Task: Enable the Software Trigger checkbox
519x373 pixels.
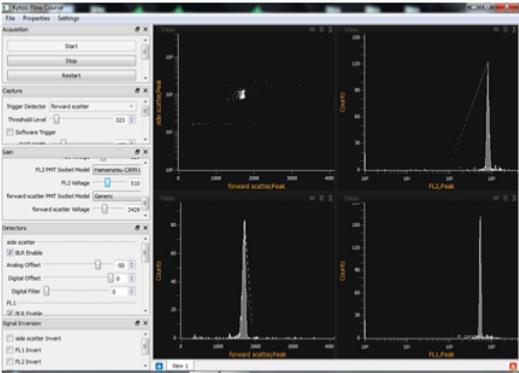Action: (10, 132)
